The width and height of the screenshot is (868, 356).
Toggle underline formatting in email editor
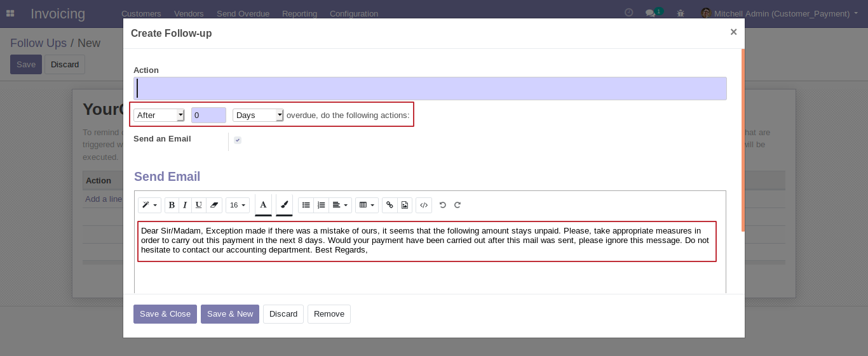point(199,205)
